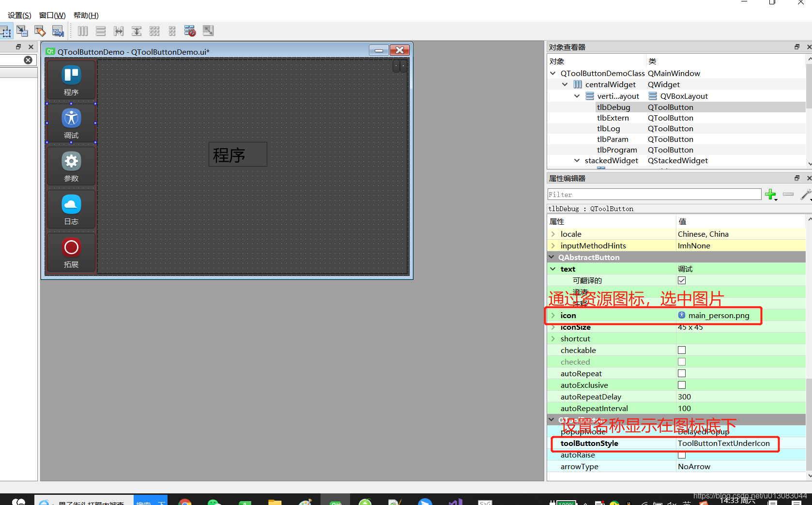Viewport: 812px width, 505px height.
Task: Click the property editor Filter field
Action: pos(654,195)
